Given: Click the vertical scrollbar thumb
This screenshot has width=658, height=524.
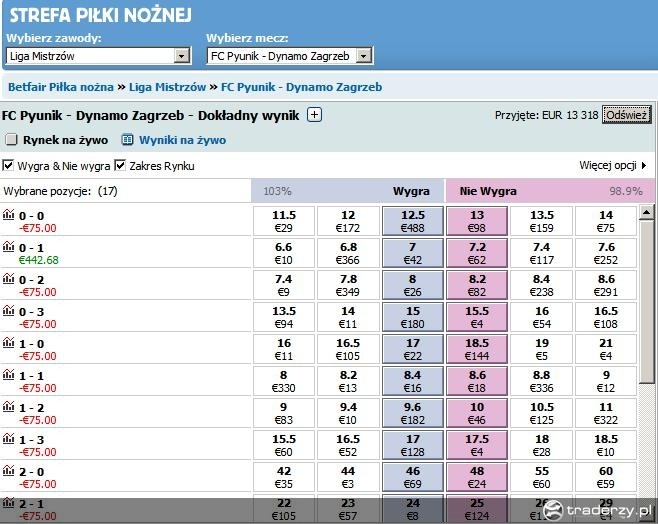Looking at the screenshot, I should pos(646,302).
